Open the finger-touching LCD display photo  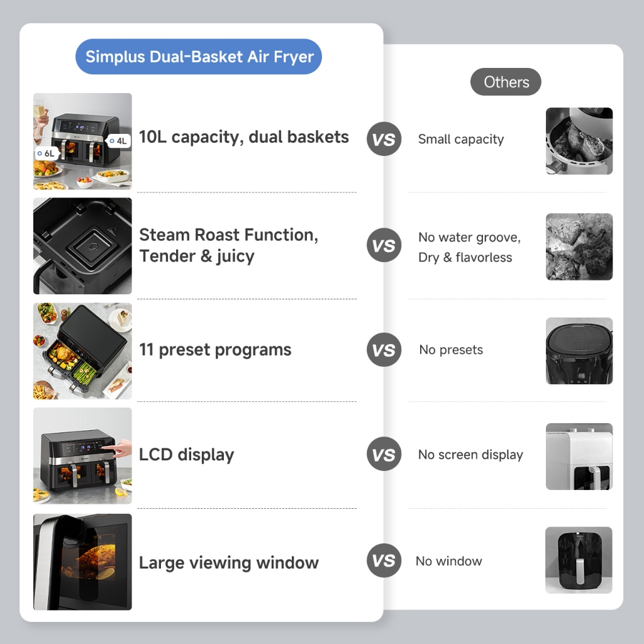pyautogui.click(x=82, y=455)
